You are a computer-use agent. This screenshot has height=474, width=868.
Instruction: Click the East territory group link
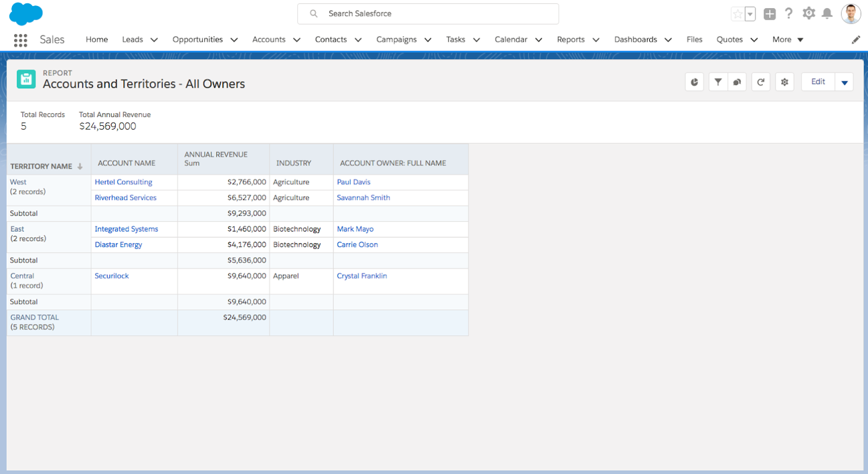[17, 229]
